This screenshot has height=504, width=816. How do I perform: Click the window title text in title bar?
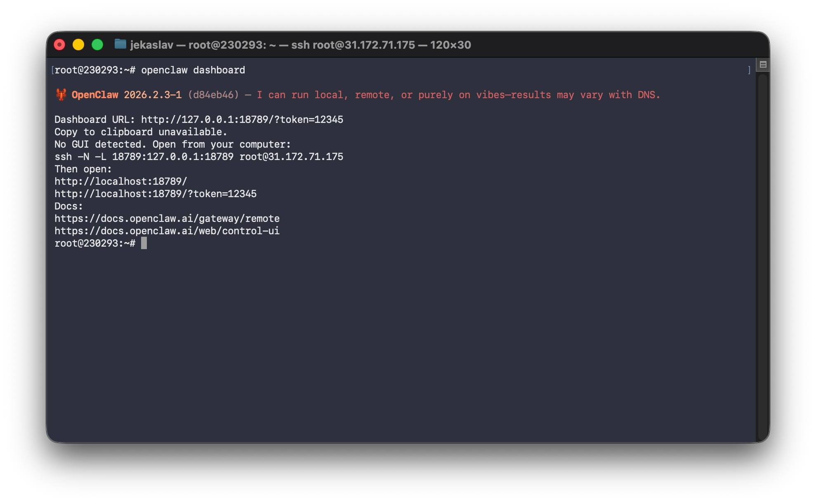(x=300, y=45)
